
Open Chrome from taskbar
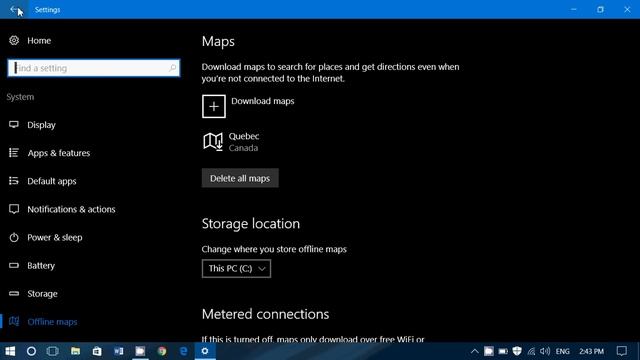click(x=162, y=351)
